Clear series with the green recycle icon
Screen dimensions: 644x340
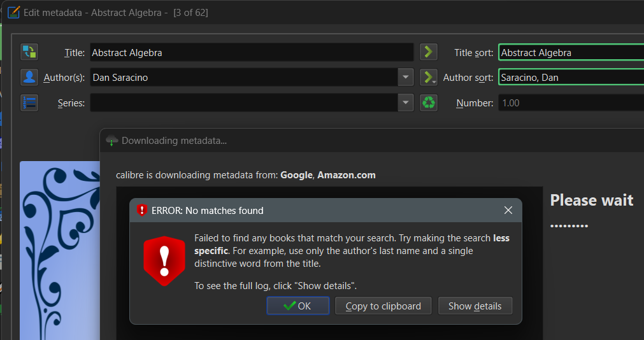point(429,103)
